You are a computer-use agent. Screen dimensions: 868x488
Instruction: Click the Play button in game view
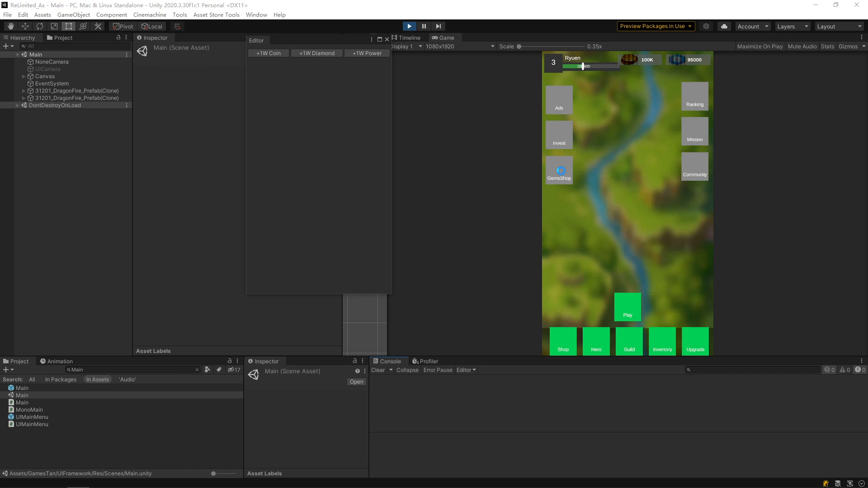(x=627, y=307)
